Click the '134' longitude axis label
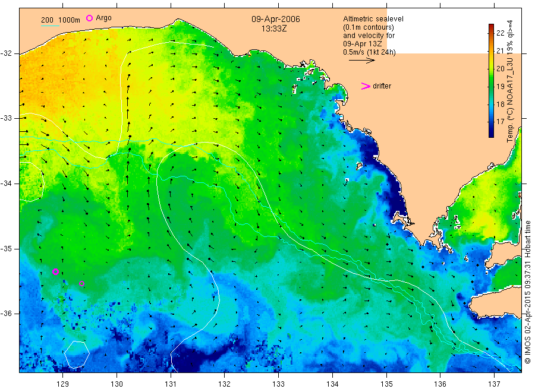Screen dimensions: 535x392 pyautogui.click(x=332, y=384)
